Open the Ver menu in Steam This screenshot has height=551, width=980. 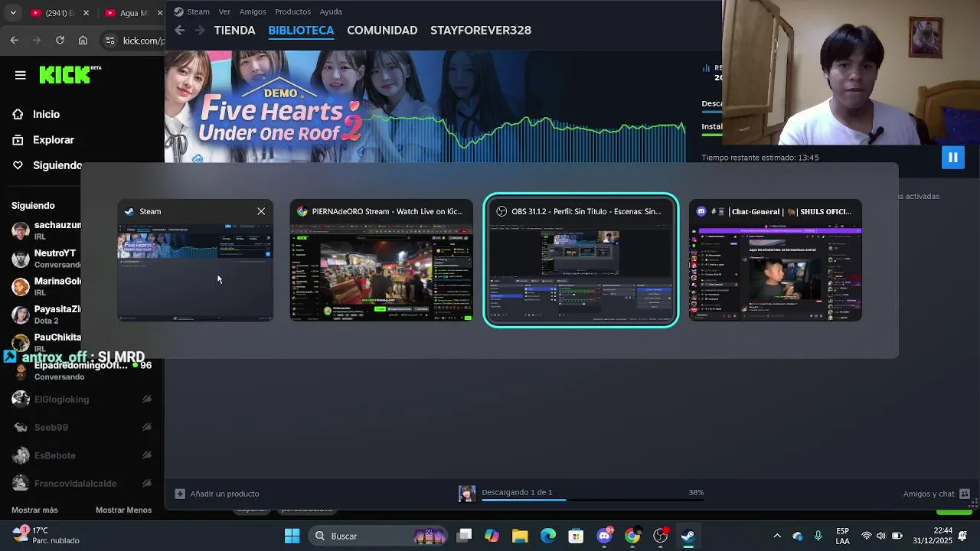click(x=224, y=11)
